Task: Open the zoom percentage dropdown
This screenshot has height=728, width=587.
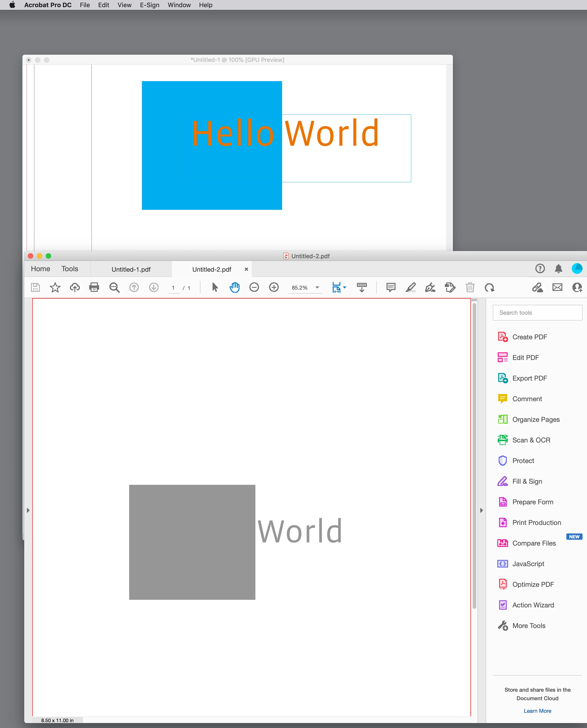Action: point(317,288)
